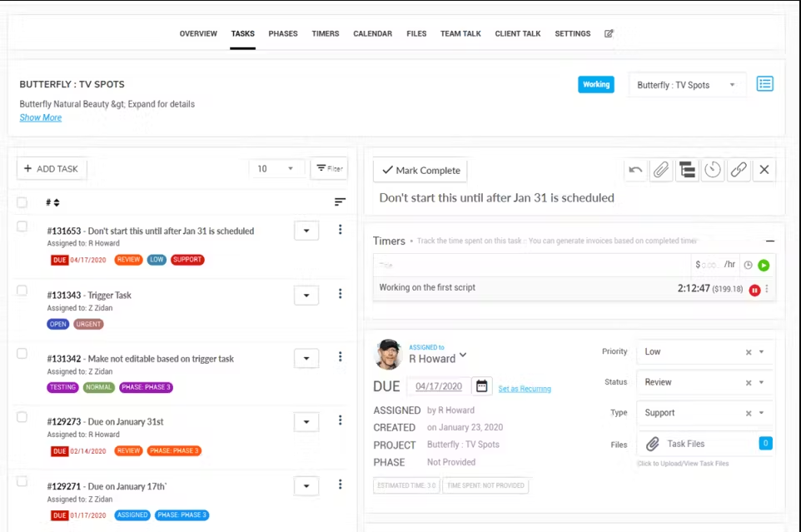
Task: Toggle the select-all checkbox above the task list
Action: tap(22, 202)
